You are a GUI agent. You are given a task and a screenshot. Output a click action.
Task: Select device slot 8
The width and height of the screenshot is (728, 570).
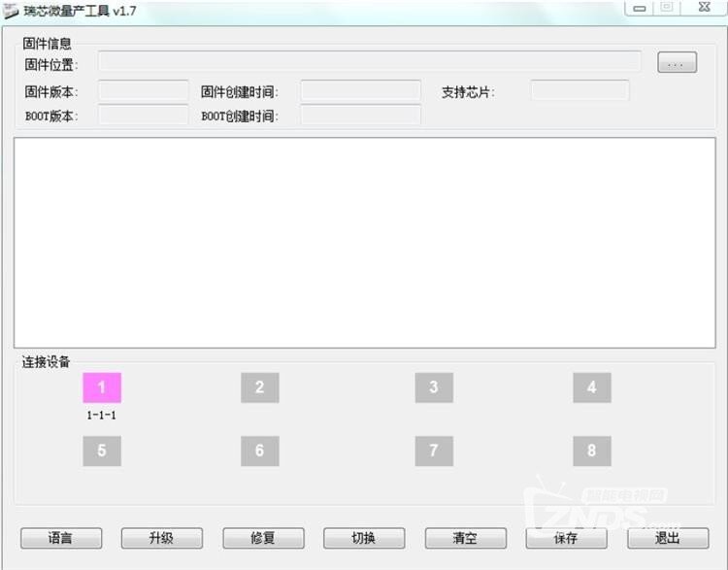(x=592, y=451)
